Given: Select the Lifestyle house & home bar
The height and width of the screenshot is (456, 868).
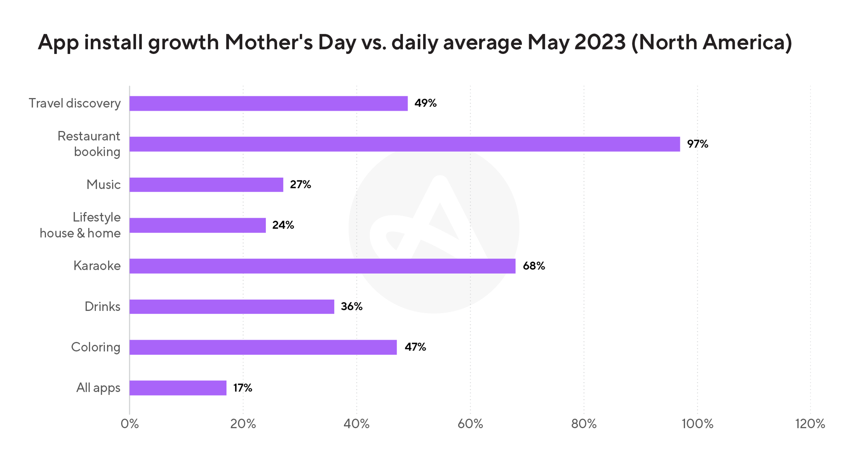Looking at the screenshot, I should click(197, 225).
